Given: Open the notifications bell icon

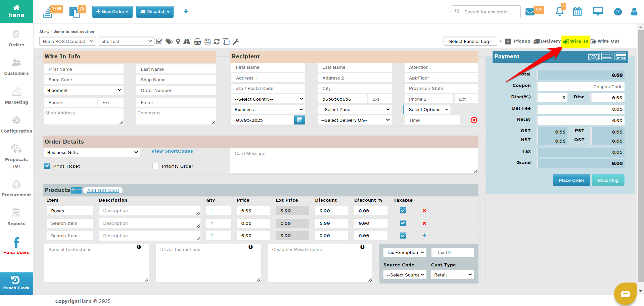Looking at the screenshot, I should point(560,11).
